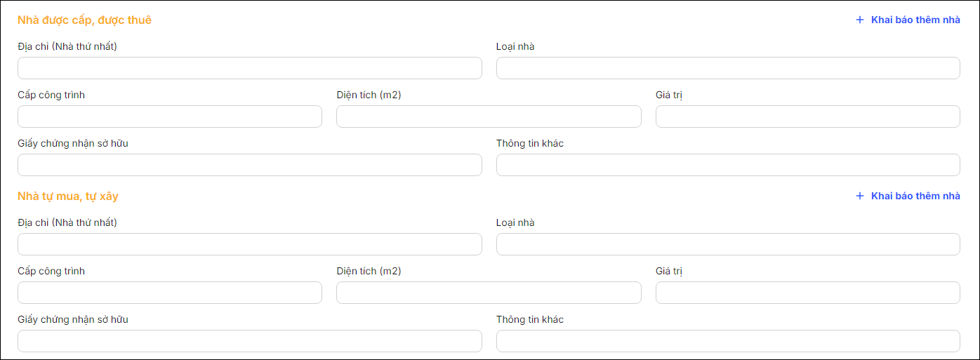Focus Diện tích (m2) field in Nhà được cấp section
980x360 pixels.
point(489,116)
